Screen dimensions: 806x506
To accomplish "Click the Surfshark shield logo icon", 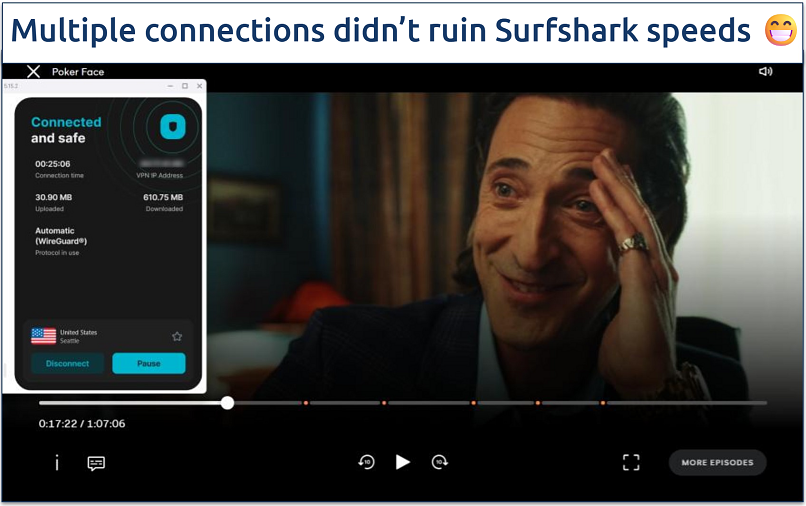I will coord(173,126).
